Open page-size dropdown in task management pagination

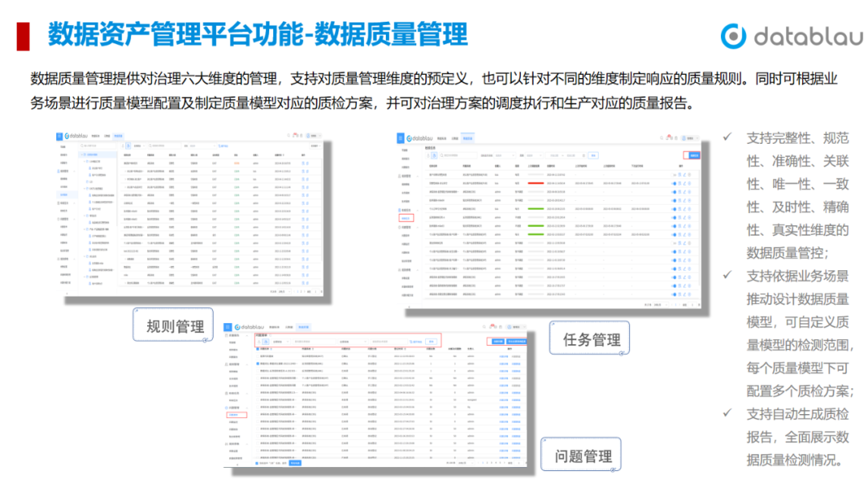click(660, 305)
